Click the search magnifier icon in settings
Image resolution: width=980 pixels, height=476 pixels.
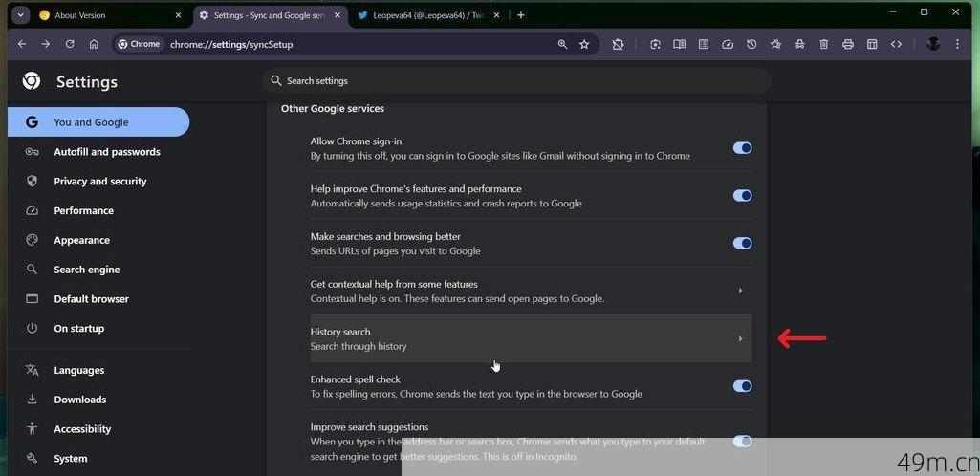(275, 80)
